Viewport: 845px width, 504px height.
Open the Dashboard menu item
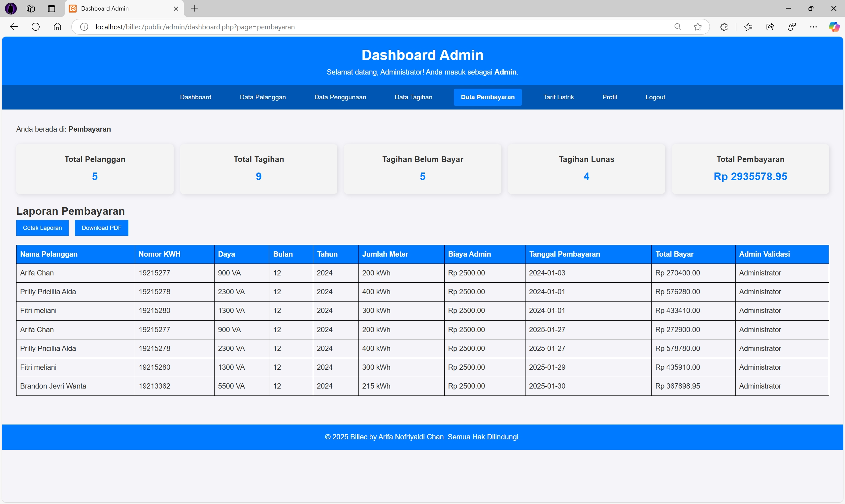(x=196, y=97)
